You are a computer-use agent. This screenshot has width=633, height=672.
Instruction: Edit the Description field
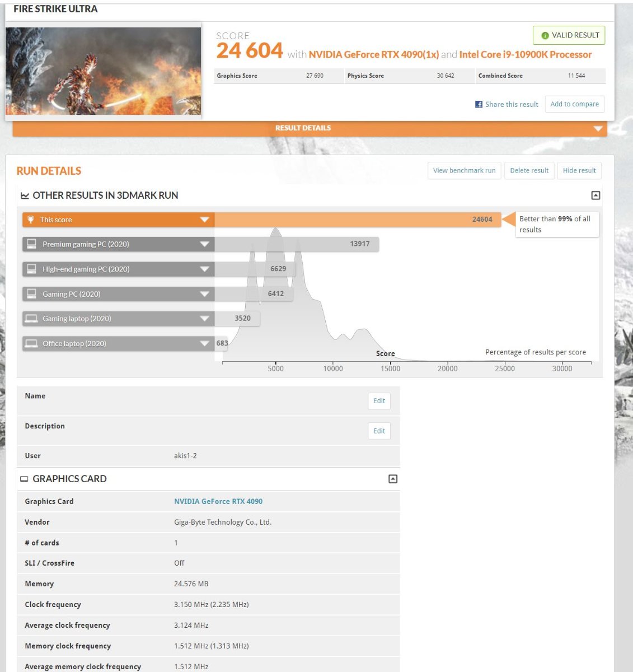pos(379,431)
